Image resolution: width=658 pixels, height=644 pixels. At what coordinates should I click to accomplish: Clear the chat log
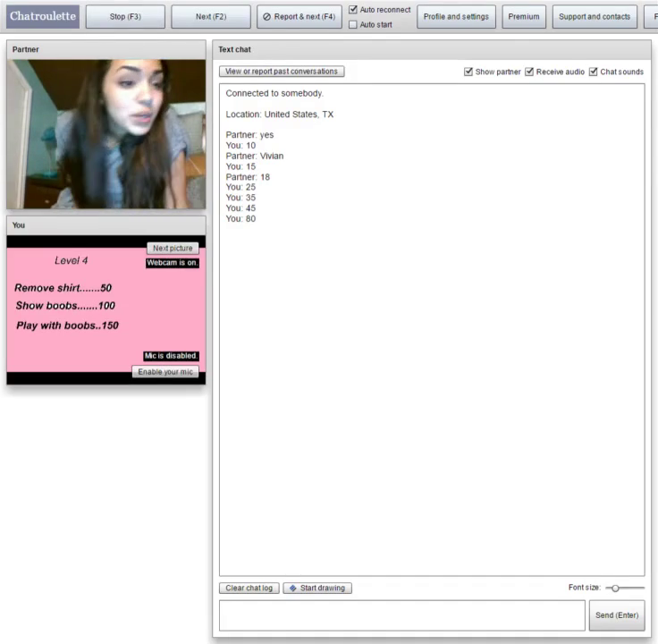[249, 588]
